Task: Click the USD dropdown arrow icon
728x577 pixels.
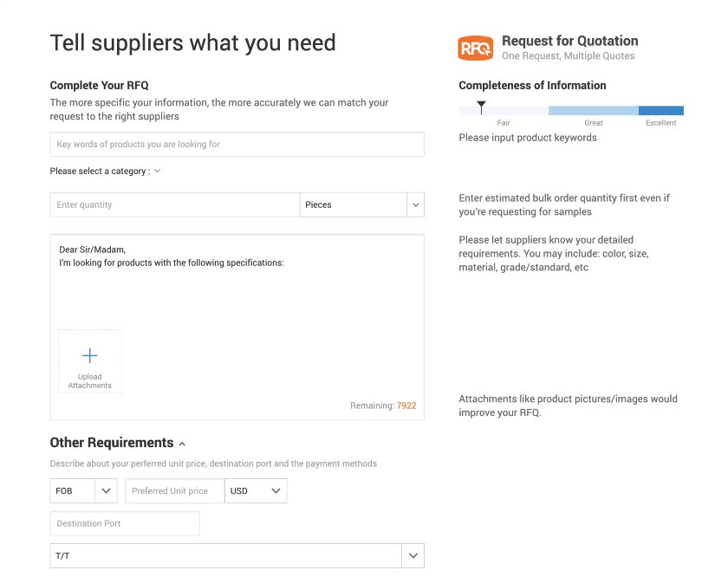Action: [276, 490]
